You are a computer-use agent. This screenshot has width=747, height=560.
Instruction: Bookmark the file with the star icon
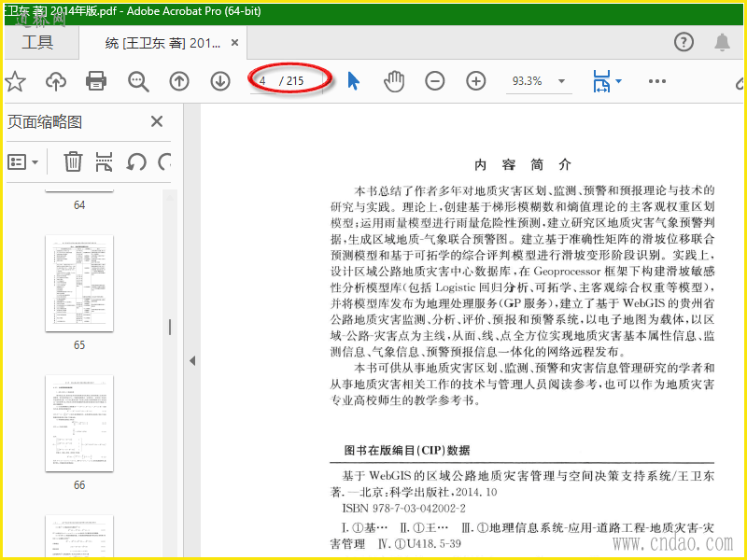(15, 81)
